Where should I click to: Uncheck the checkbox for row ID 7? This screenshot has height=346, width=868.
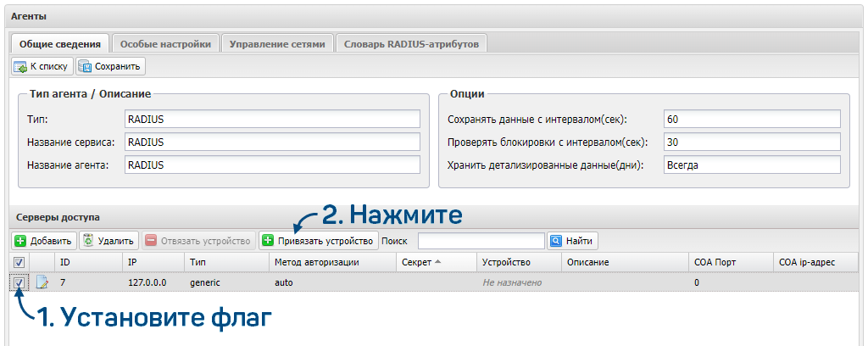pos(19,282)
